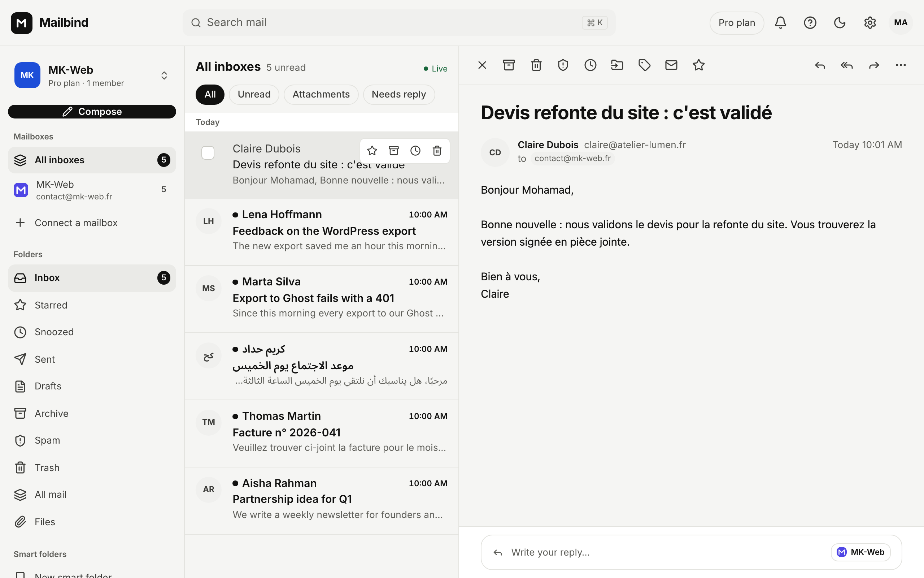Select the Attachments filter tab
Viewport: 924px width, 578px height.
321,94
